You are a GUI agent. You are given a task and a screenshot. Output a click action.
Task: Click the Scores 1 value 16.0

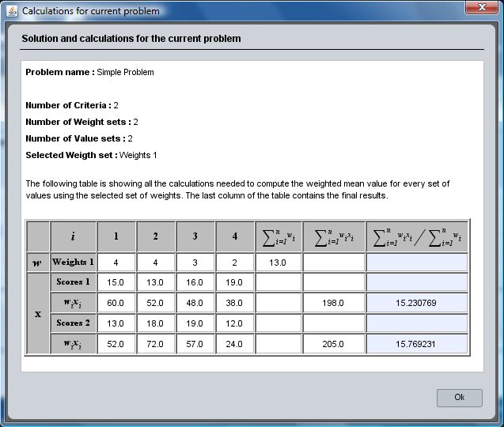(195, 282)
